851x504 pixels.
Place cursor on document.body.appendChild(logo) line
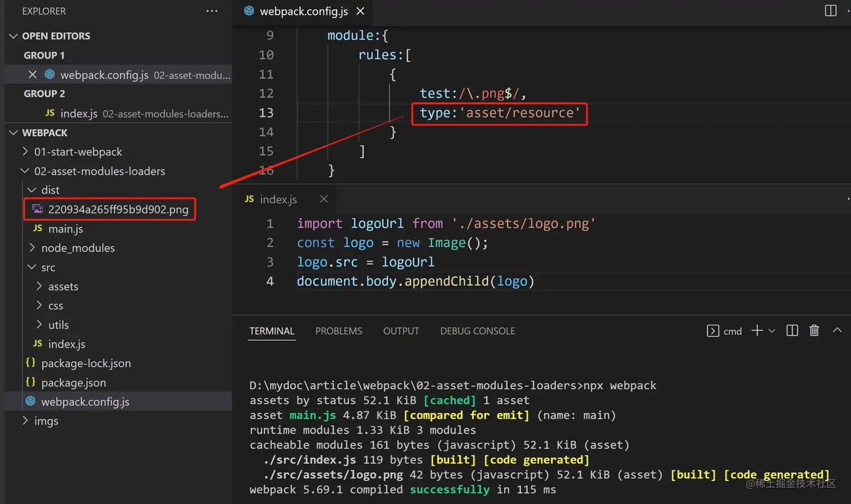click(415, 281)
